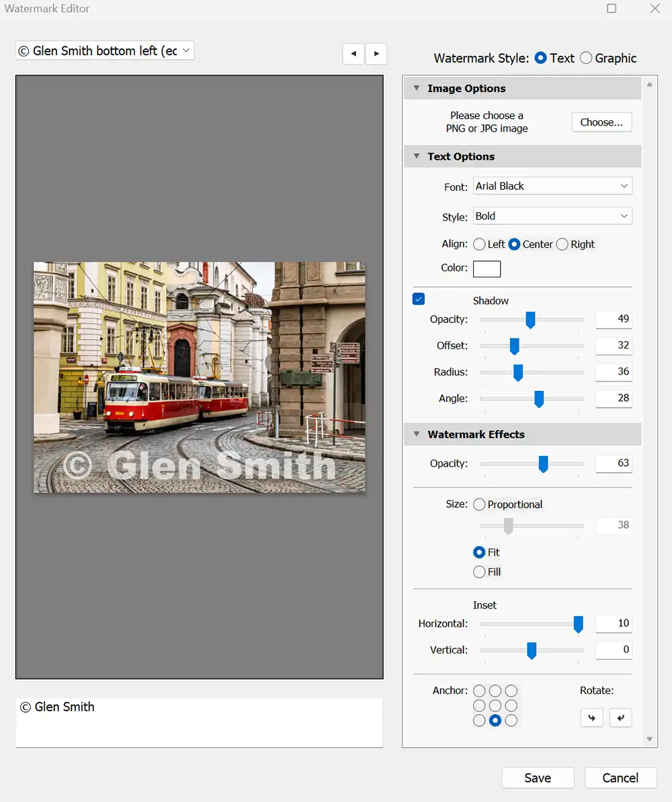Adjust Shadow Offset slider handle

tap(514, 347)
